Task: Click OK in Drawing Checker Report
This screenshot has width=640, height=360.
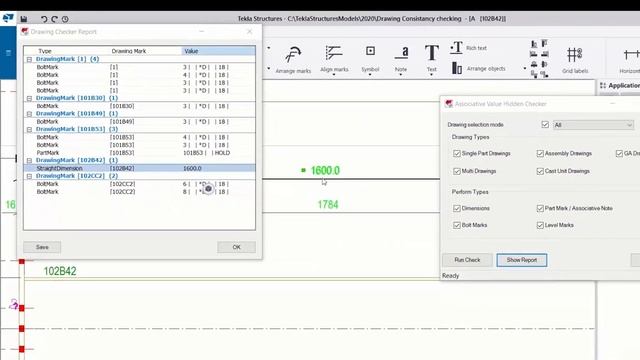Action: (x=236, y=247)
